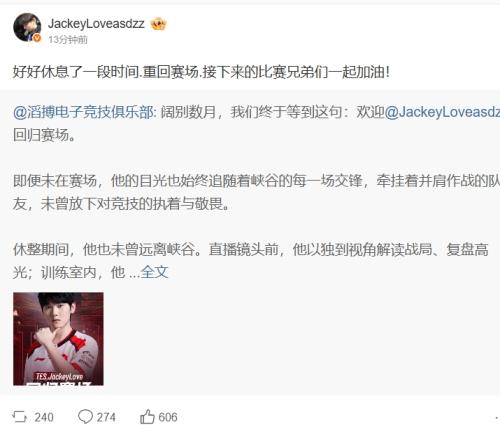Open the TES.JackeyLove photo thumbnail
This screenshot has height=440, width=500.
point(58,339)
